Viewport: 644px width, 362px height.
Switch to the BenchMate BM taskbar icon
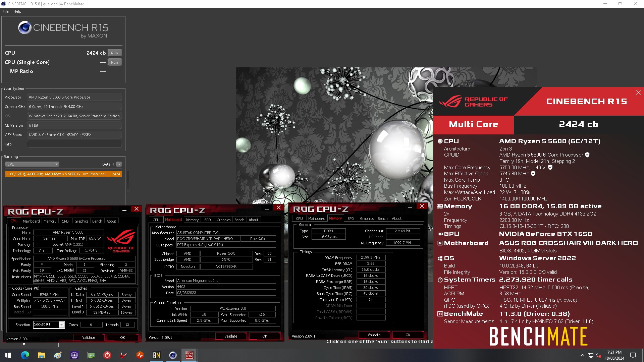coord(157,355)
